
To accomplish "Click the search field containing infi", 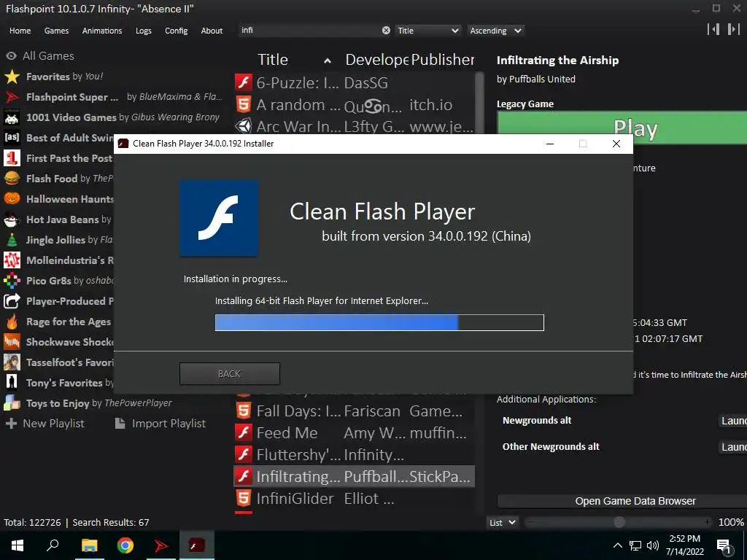I will click(x=309, y=31).
